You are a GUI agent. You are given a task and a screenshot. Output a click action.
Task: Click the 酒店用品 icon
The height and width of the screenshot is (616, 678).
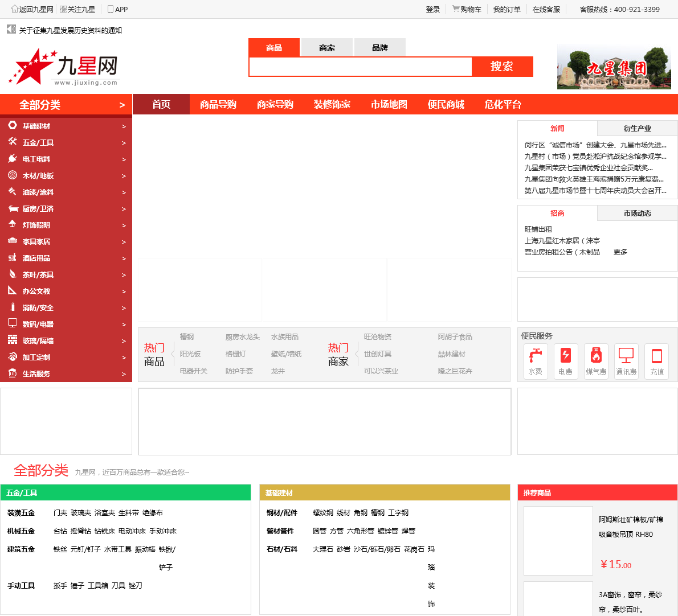13,257
